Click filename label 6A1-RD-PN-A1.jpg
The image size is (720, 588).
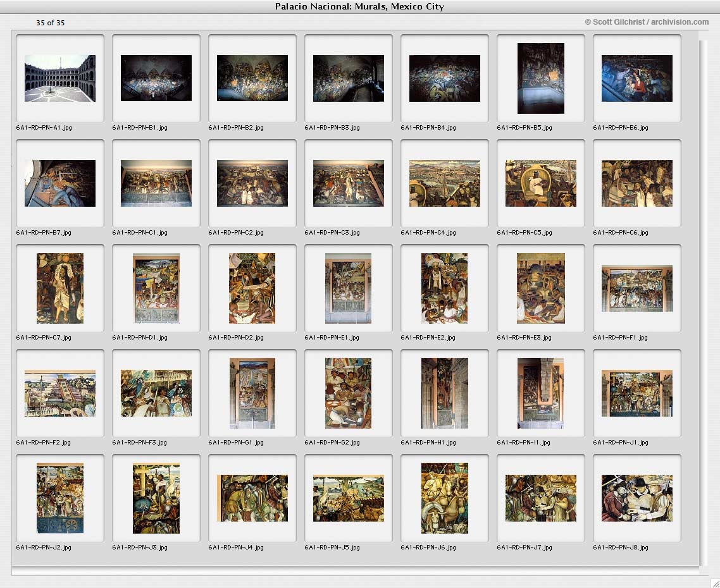click(x=44, y=128)
